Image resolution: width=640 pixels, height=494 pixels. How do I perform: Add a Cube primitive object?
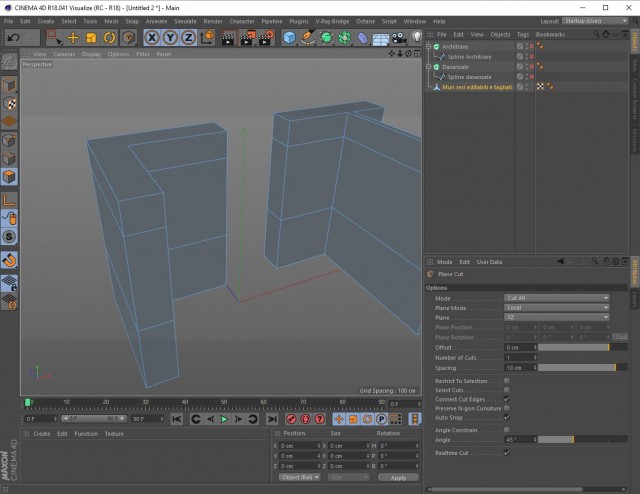click(x=289, y=38)
